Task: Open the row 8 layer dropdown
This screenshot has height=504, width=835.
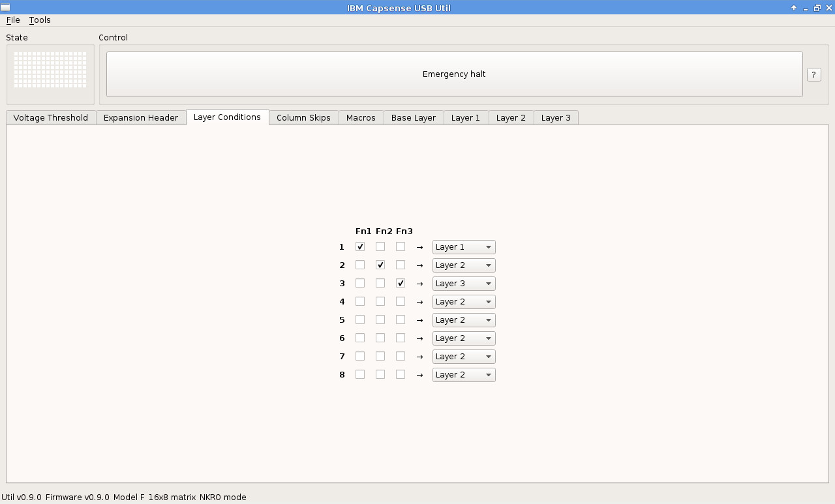Action: tap(463, 375)
